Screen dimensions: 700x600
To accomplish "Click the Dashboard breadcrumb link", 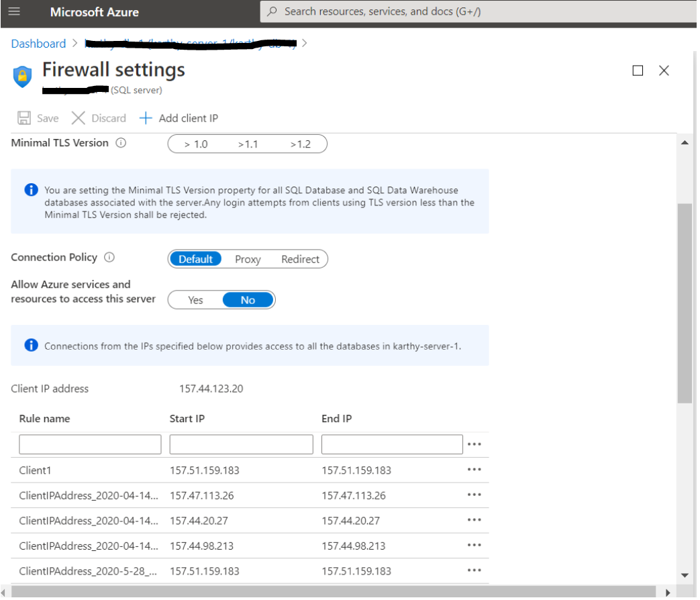I will coord(38,44).
